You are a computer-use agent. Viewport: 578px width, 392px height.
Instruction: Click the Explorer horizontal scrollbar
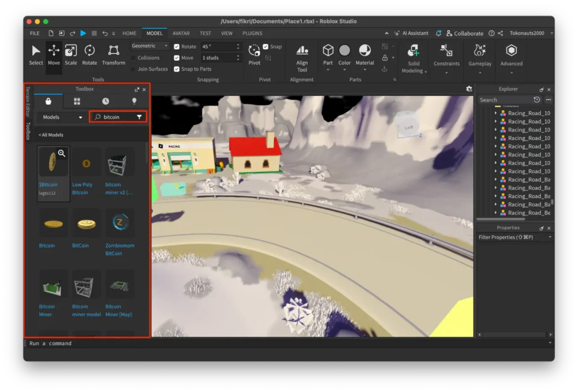tap(501, 219)
